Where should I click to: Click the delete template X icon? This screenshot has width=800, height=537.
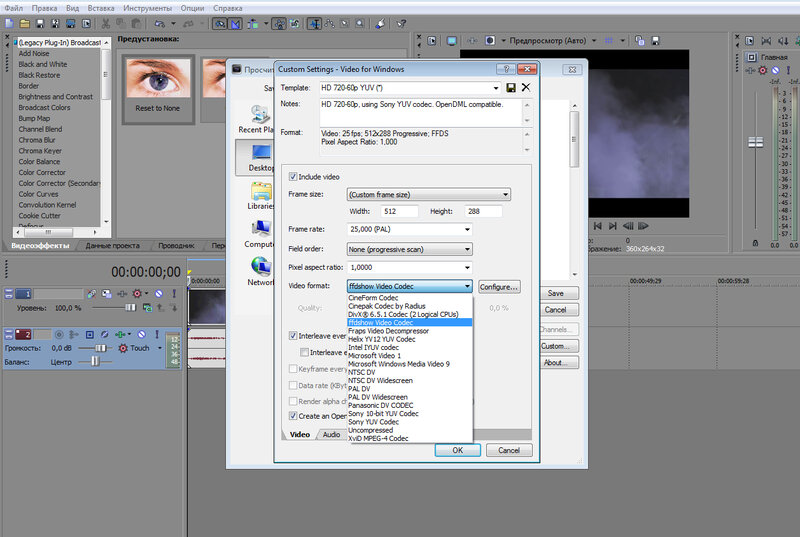(526, 88)
